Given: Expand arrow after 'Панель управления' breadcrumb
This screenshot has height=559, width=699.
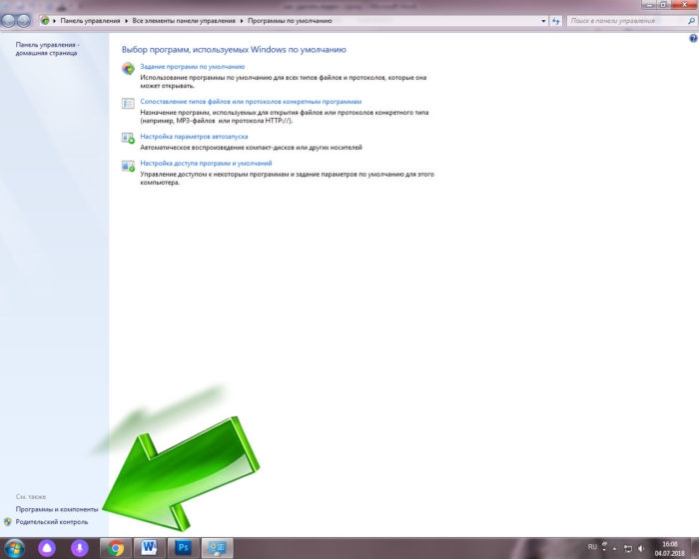Looking at the screenshot, I should point(126,21).
